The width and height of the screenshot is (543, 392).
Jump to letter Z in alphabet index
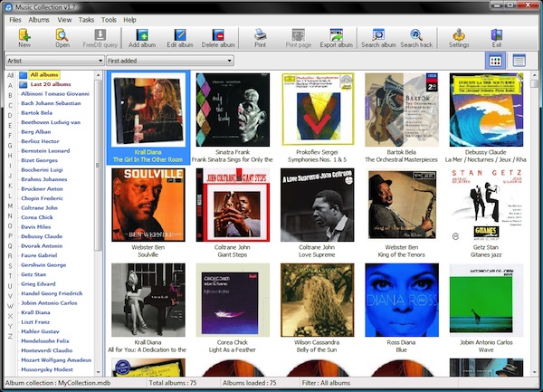[x=10, y=336]
